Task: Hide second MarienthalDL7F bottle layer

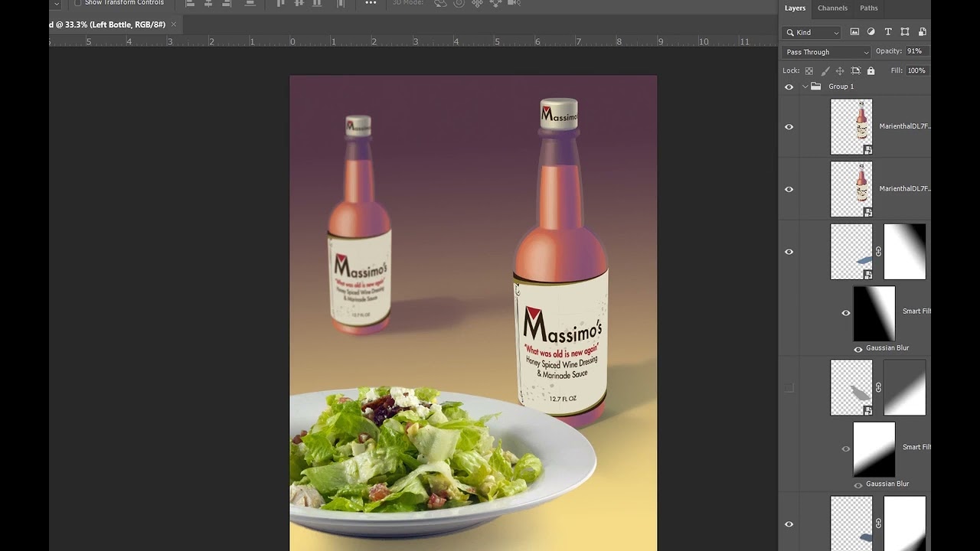Action: (x=789, y=189)
